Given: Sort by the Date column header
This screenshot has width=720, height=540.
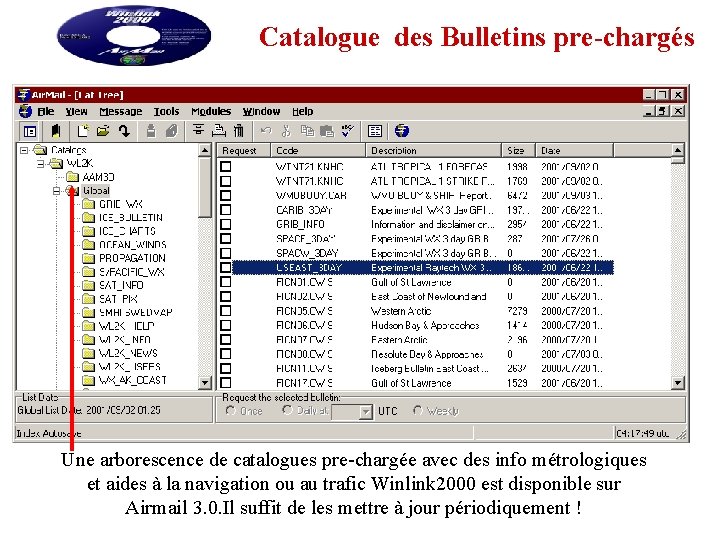Looking at the screenshot, I should (x=575, y=151).
